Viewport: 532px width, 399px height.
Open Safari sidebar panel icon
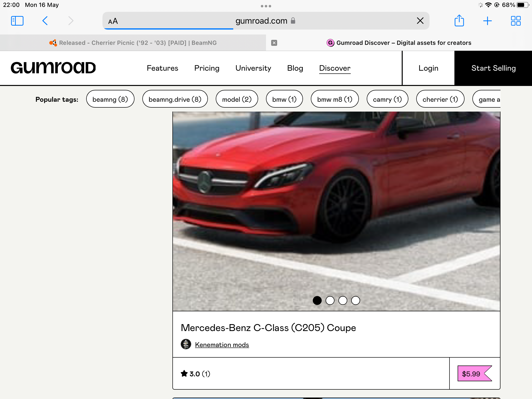pos(17,21)
